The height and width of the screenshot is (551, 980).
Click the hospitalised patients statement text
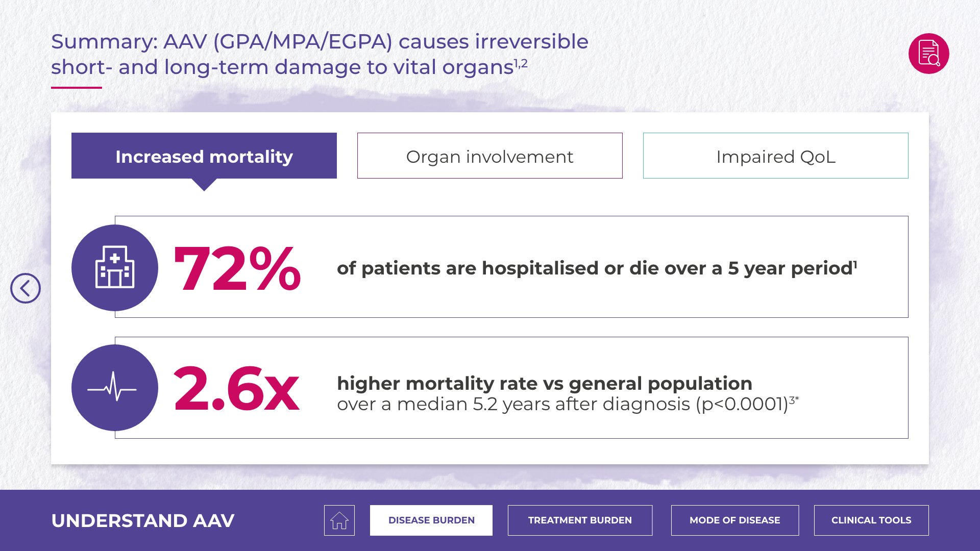coord(595,268)
